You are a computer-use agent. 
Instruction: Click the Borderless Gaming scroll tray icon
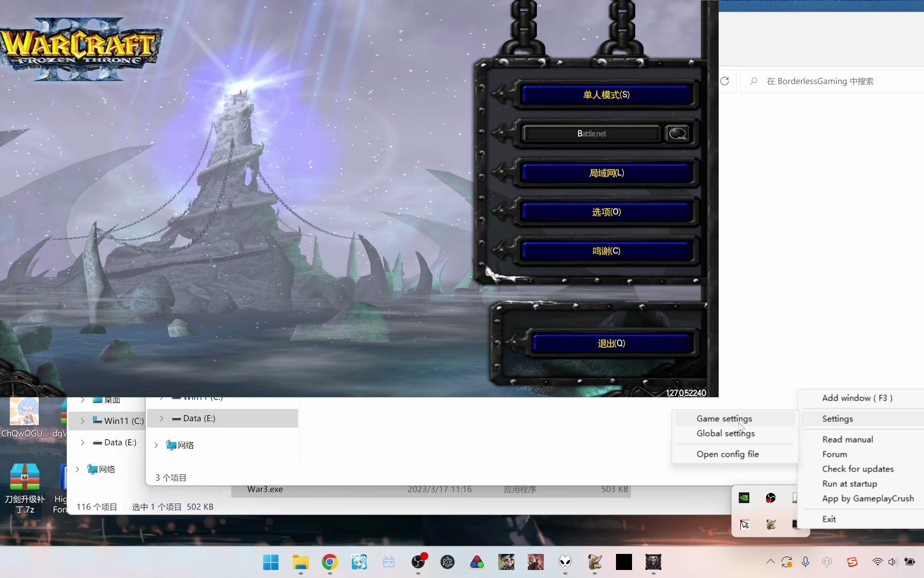pos(771,524)
